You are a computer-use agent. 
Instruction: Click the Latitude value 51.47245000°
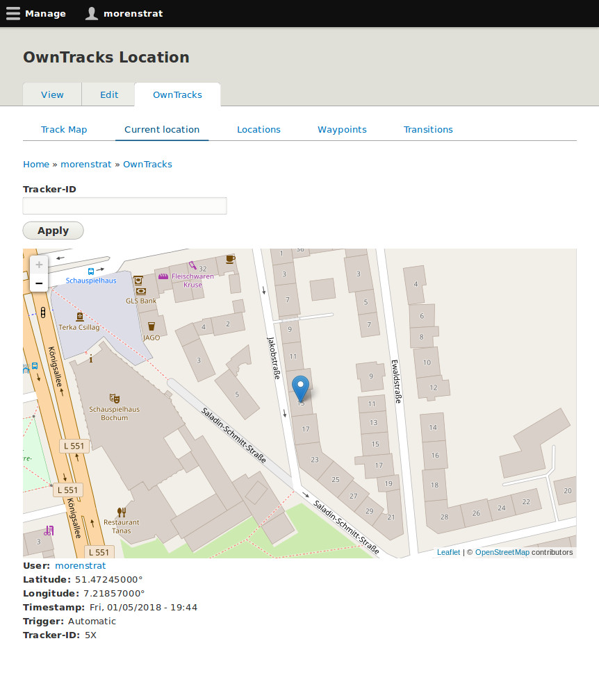[x=109, y=579]
